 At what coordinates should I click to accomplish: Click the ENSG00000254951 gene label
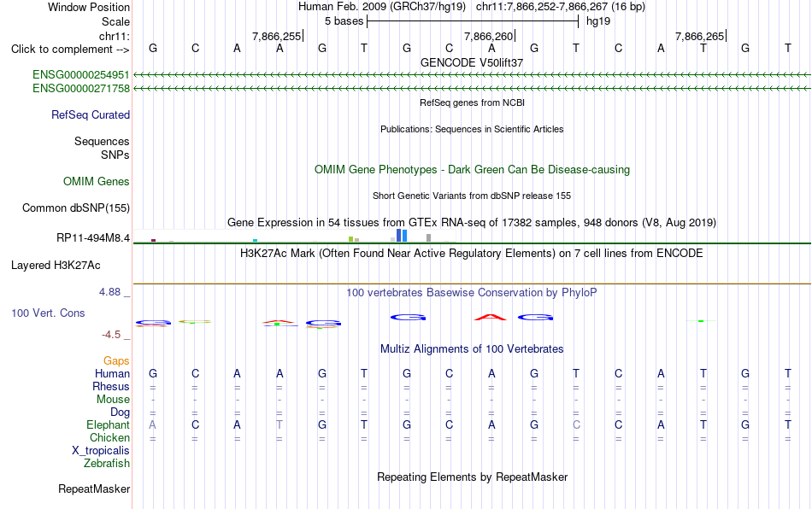click(x=81, y=75)
